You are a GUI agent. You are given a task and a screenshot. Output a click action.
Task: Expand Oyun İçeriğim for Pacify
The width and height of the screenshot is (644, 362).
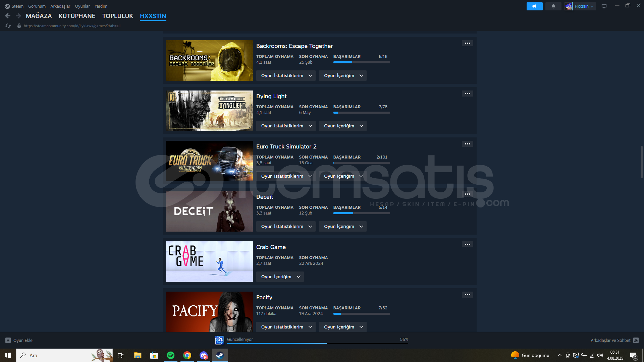tap(343, 327)
